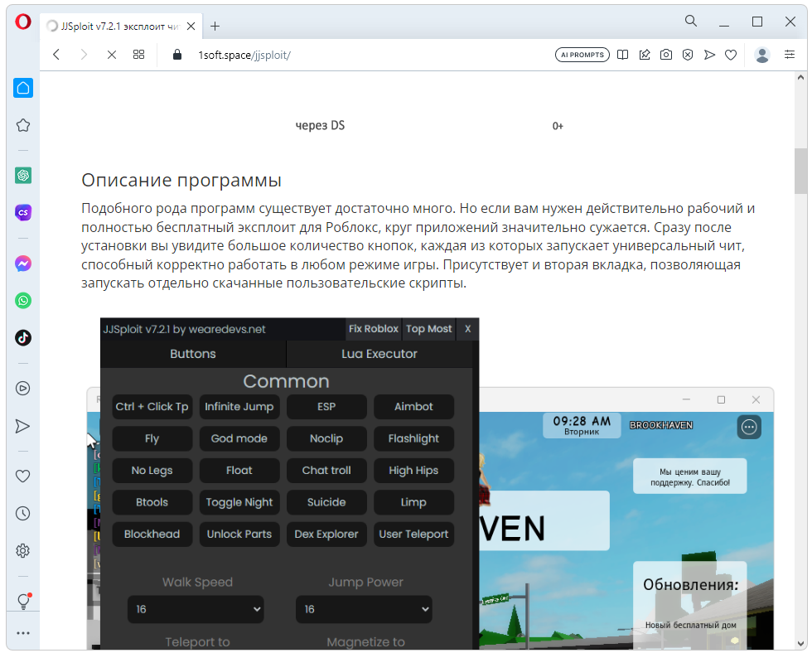Take a snapshot with the camera icon
The image size is (812, 653).
[666, 55]
